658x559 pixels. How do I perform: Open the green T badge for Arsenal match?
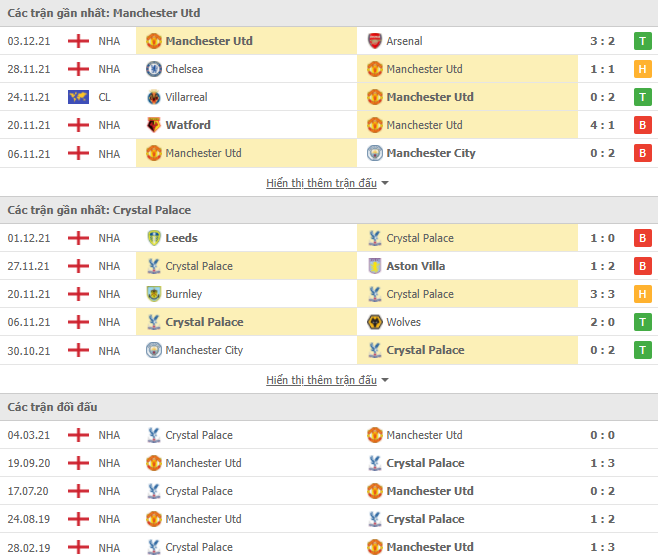pos(642,41)
